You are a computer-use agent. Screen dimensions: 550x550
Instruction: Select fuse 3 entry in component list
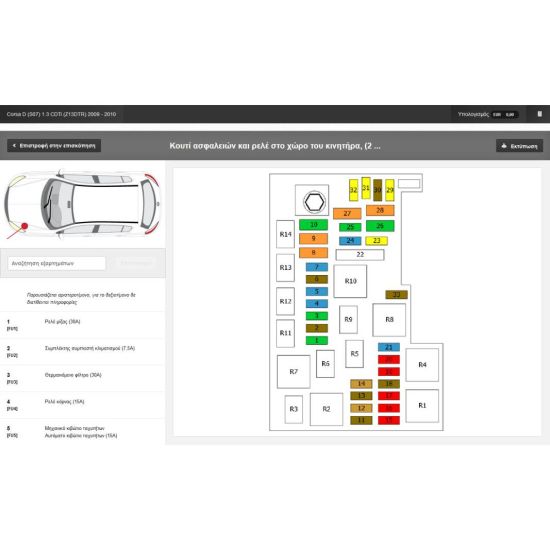(82, 378)
